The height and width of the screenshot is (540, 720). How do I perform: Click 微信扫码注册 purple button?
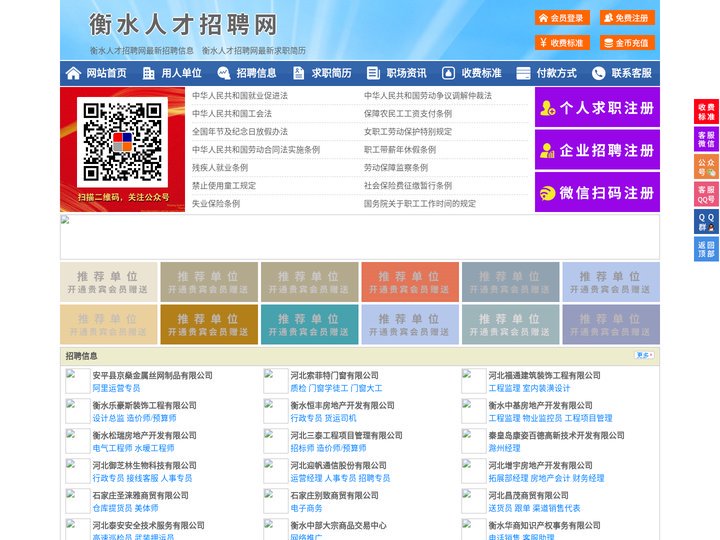(x=597, y=192)
